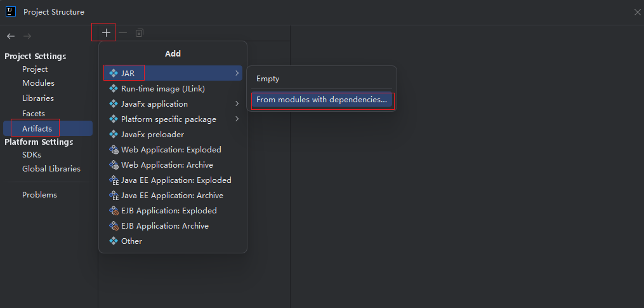The height and width of the screenshot is (308, 644).
Task: Select Java EE Application: Archive
Action: point(173,196)
